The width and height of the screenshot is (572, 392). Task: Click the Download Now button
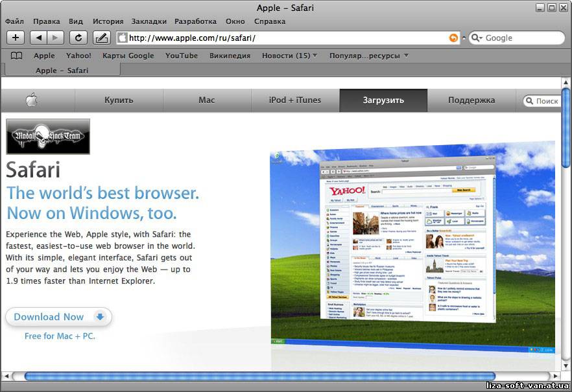pyautogui.click(x=59, y=317)
